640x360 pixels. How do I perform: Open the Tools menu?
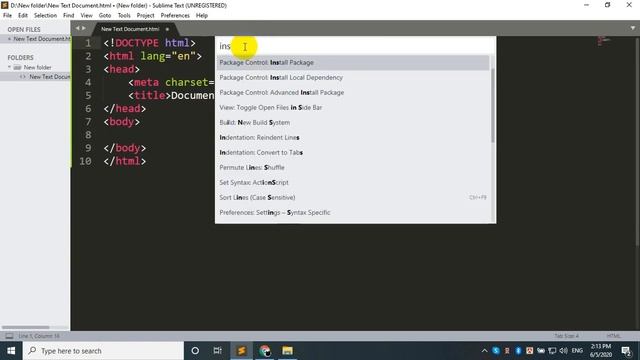pyautogui.click(x=124, y=16)
